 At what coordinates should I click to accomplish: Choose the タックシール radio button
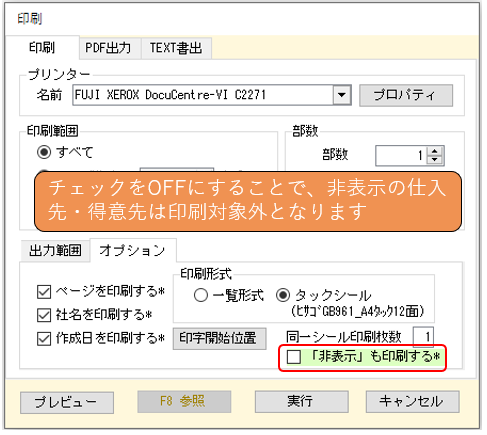pyautogui.click(x=283, y=295)
